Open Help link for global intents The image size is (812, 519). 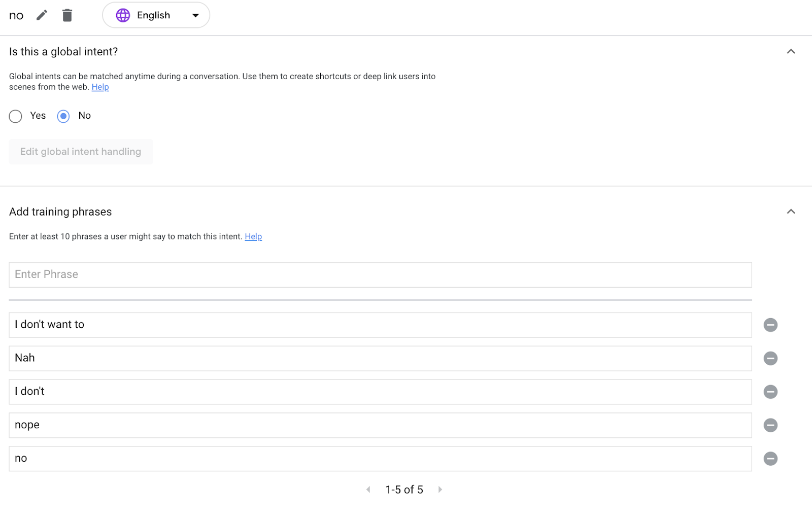tap(100, 87)
